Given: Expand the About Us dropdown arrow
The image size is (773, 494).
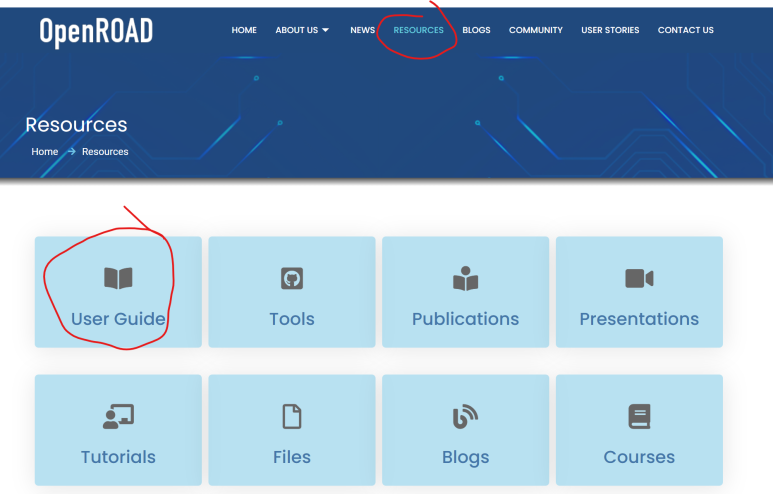Looking at the screenshot, I should (325, 30).
